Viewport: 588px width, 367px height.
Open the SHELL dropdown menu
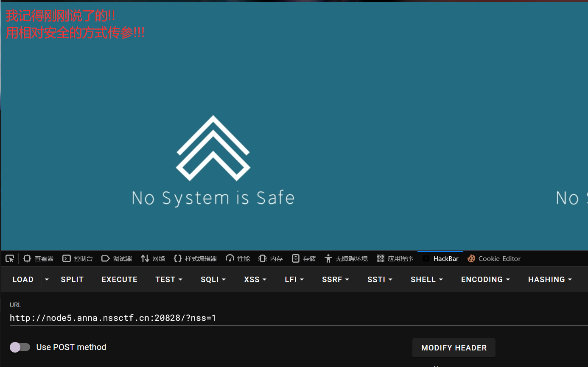tap(427, 280)
